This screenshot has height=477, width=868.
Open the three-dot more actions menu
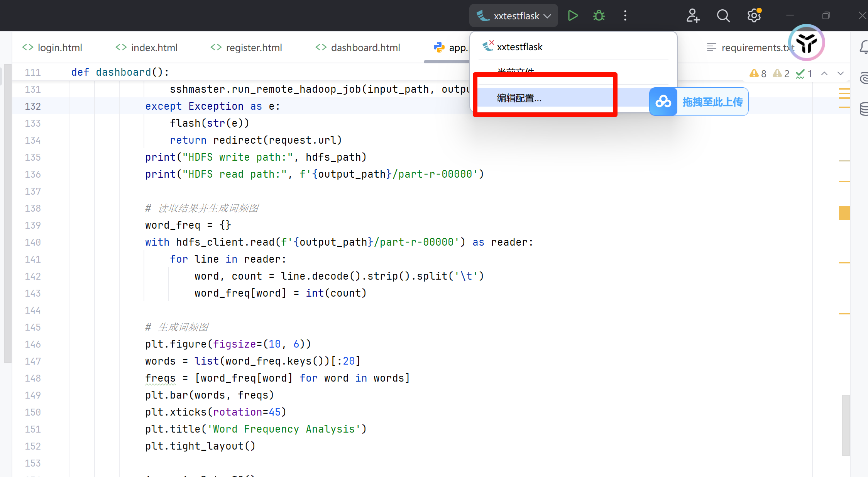tap(625, 15)
